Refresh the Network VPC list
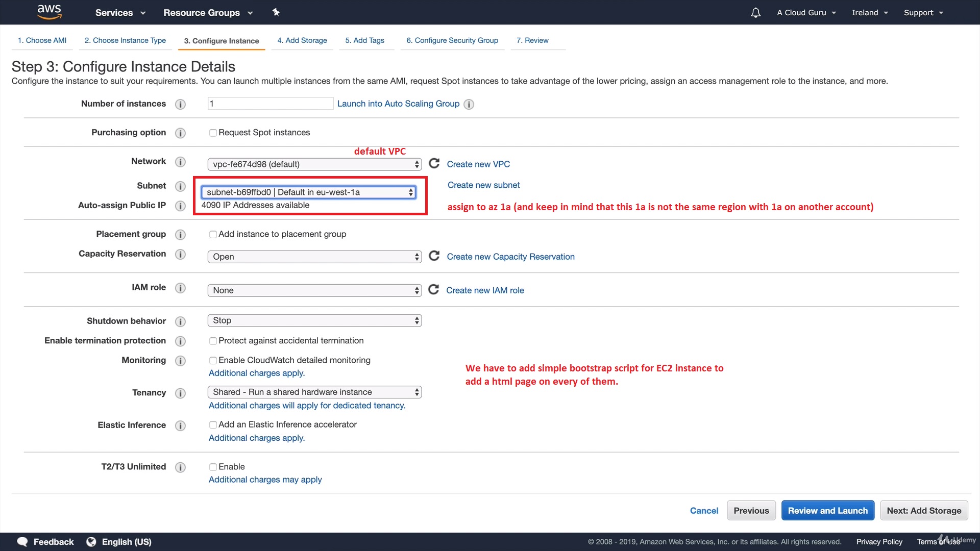This screenshot has height=551, width=980. [434, 163]
